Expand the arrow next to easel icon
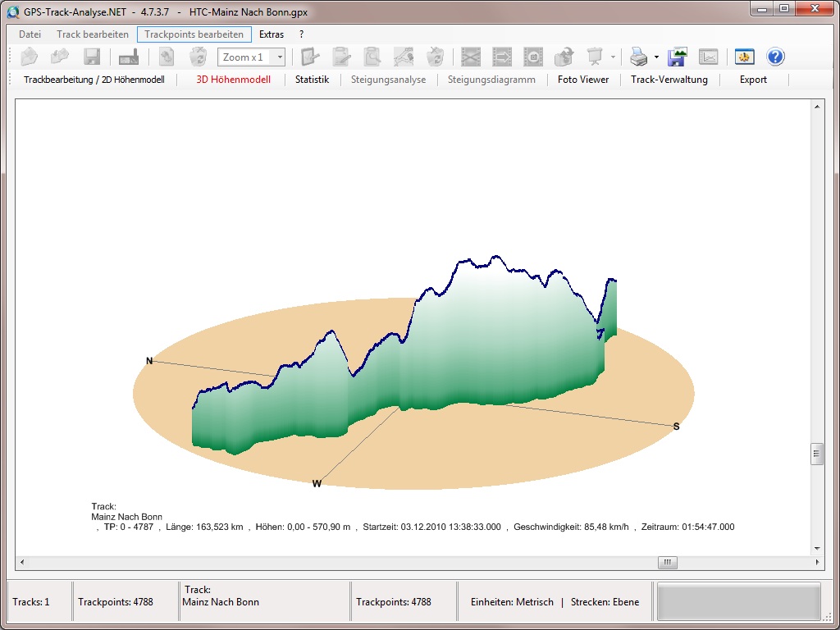 (x=613, y=57)
